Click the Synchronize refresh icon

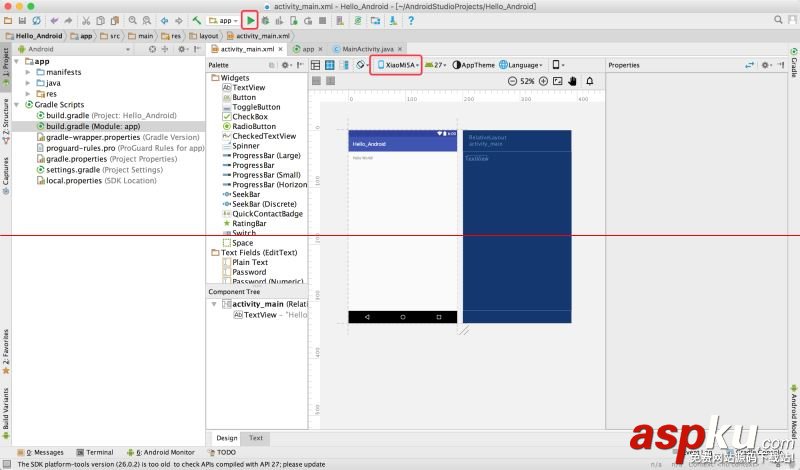pos(36,20)
